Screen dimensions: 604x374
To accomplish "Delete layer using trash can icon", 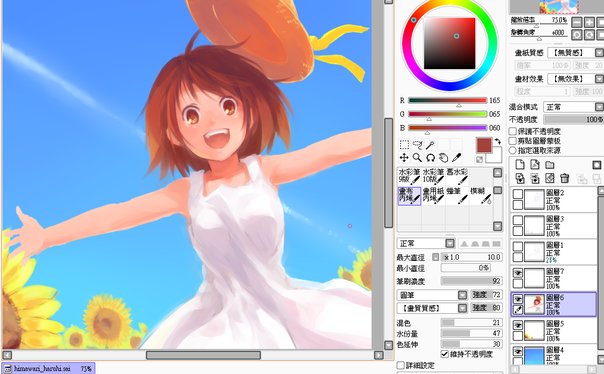I will (x=565, y=178).
